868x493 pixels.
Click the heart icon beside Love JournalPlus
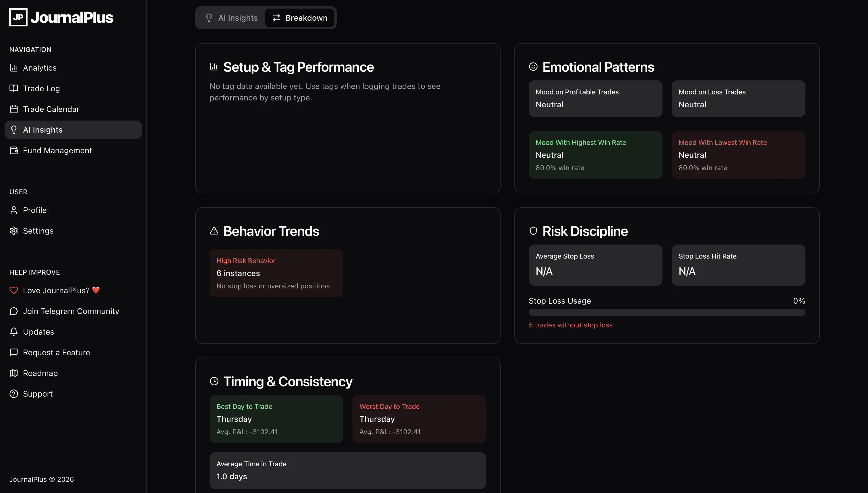[x=13, y=290]
